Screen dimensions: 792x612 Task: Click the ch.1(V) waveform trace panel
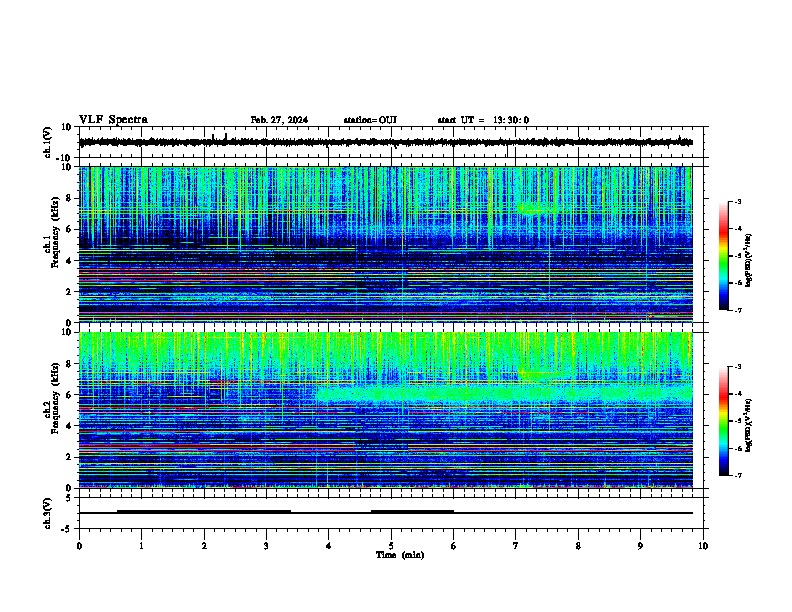[390, 142]
